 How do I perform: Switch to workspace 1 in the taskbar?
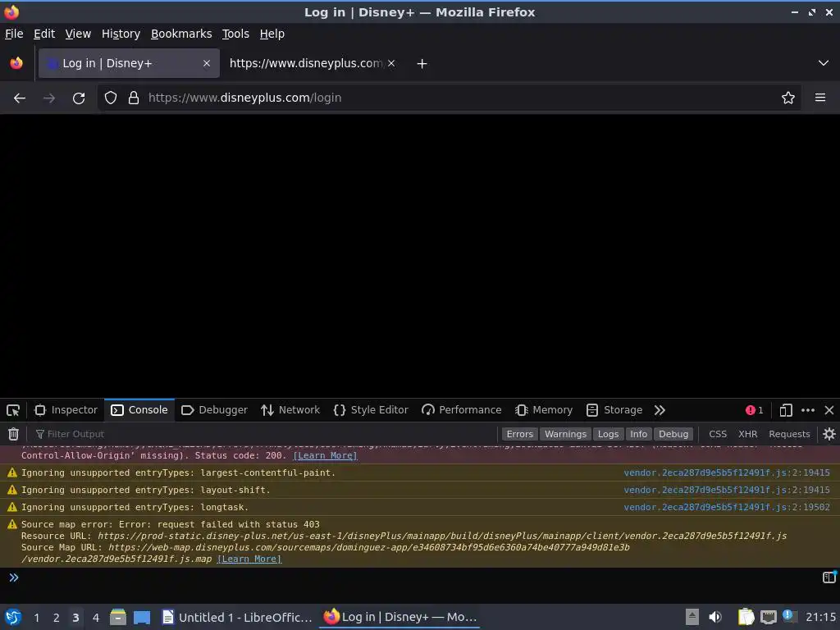tap(36, 618)
